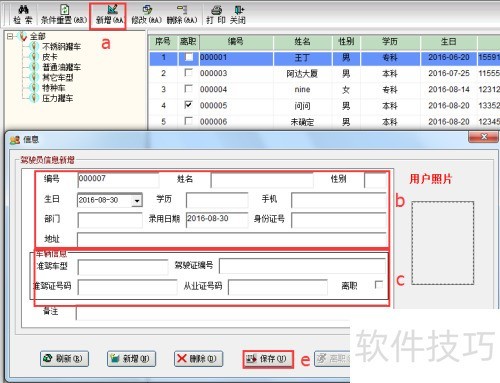Select the name cell 未确定
500x383 pixels.
[302, 122]
